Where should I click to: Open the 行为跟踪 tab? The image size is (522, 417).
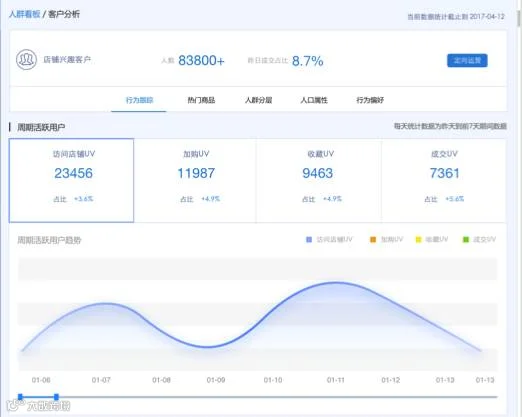pos(139,100)
